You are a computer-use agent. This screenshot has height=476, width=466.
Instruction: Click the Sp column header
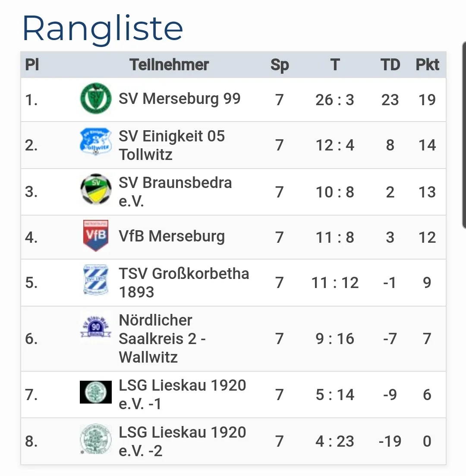(280, 65)
